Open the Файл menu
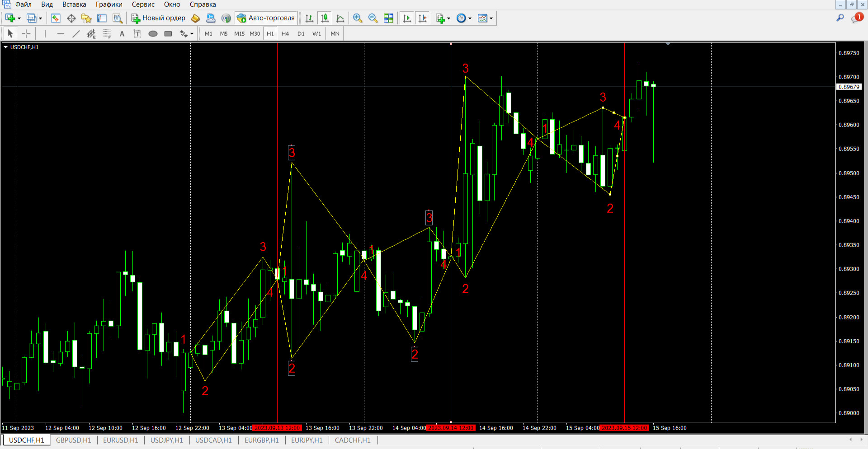This screenshot has width=868, height=449. click(x=23, y=5)
